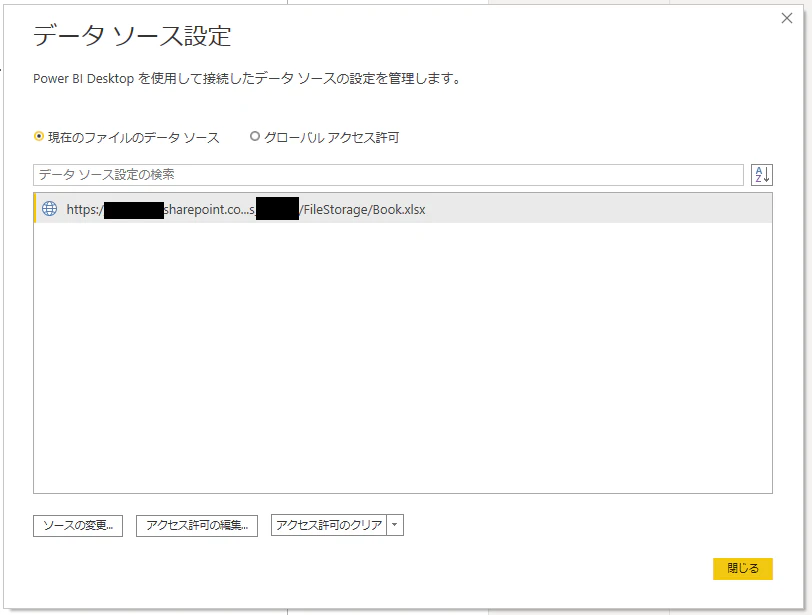Select the FileStorage/Book.xlsx data source row
The width and height of the screenshot is (812, 615).
(x=403, y=209)
